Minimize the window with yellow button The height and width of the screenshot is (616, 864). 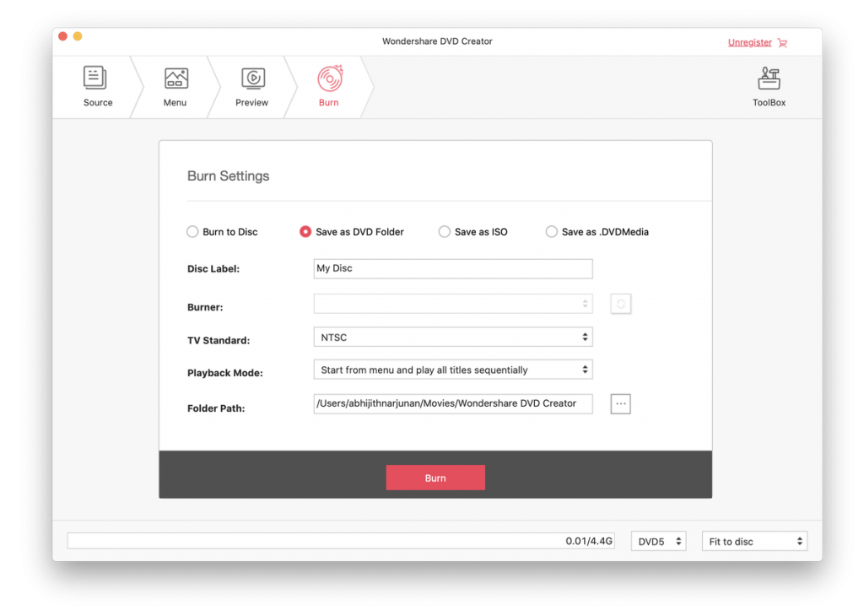[x=78, y=36]
